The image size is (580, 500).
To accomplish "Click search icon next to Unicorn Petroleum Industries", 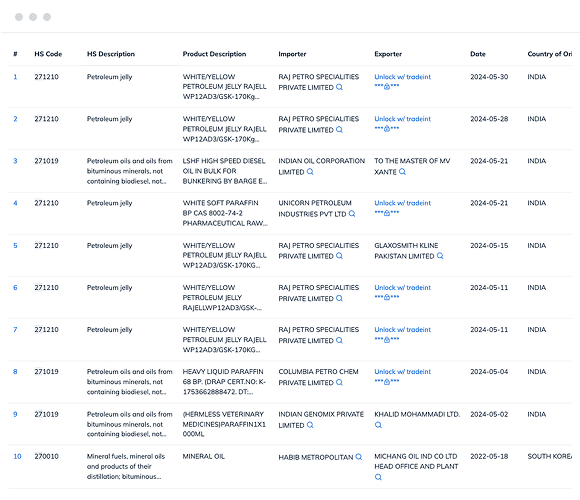I will pyautogui.click(x=352, y=214).
